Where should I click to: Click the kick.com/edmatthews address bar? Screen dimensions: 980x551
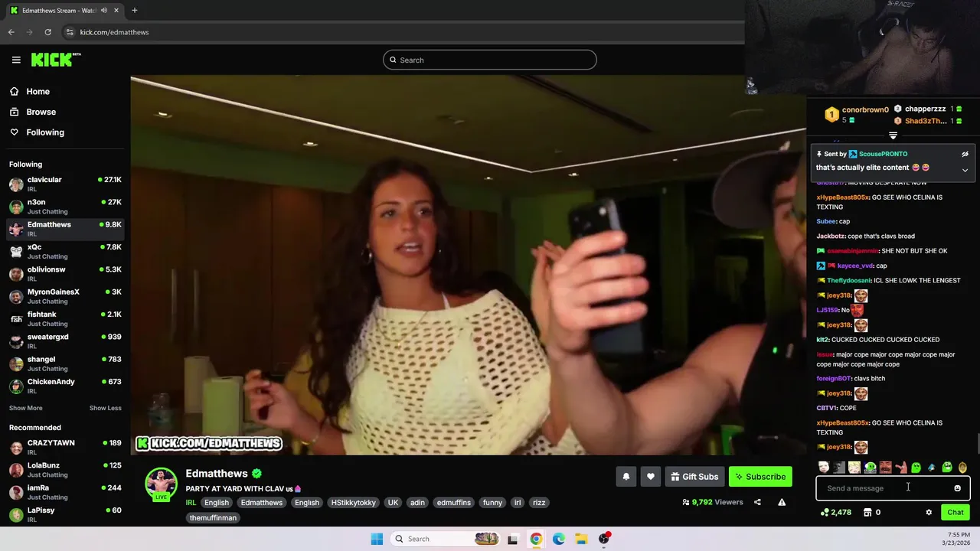(114, 32)
